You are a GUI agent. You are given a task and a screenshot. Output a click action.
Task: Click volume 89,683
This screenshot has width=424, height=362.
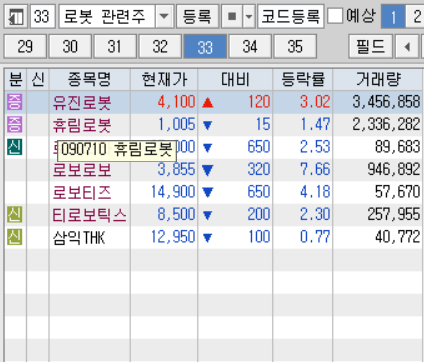pyautogui.click(x=398, y=147)
